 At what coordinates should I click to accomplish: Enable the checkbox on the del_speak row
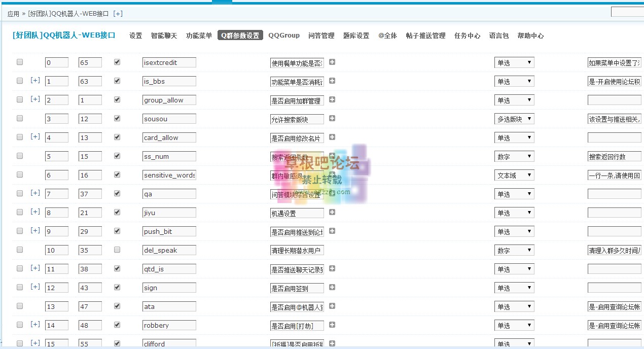pyautogui.click(x=117, y=250)
